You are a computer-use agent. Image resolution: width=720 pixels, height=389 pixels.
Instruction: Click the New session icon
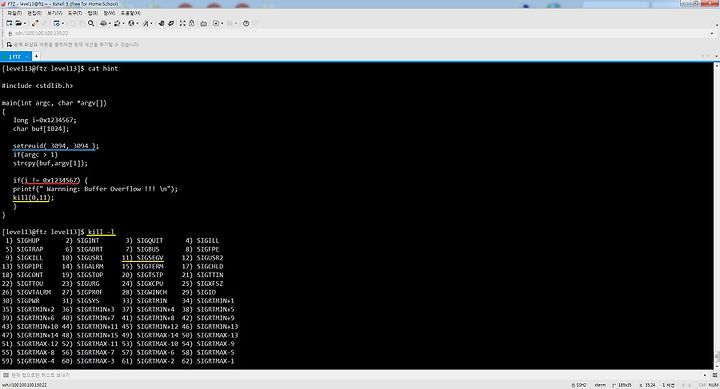click(x=9, y=23)
